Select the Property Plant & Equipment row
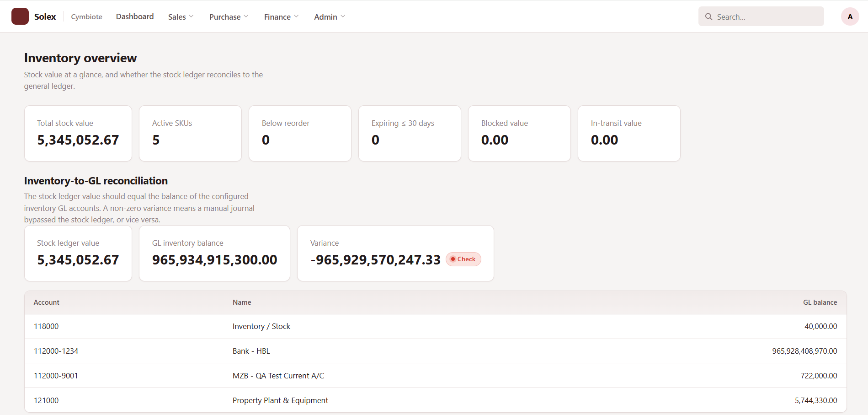This screenshot has height=415, width=868. 436,400
